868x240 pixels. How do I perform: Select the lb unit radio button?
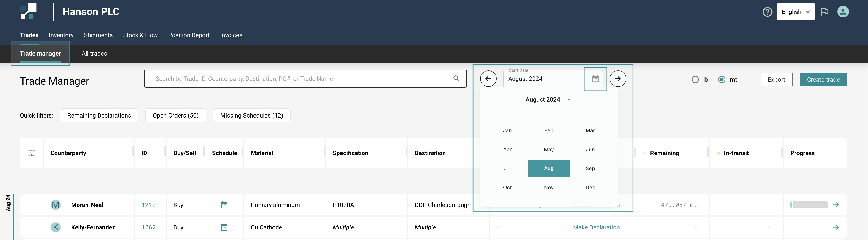[x=695, y=80]
